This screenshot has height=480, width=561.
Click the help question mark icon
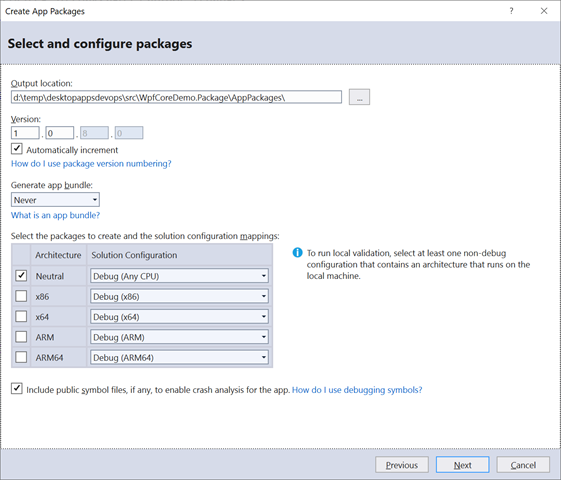pos(511,11)
